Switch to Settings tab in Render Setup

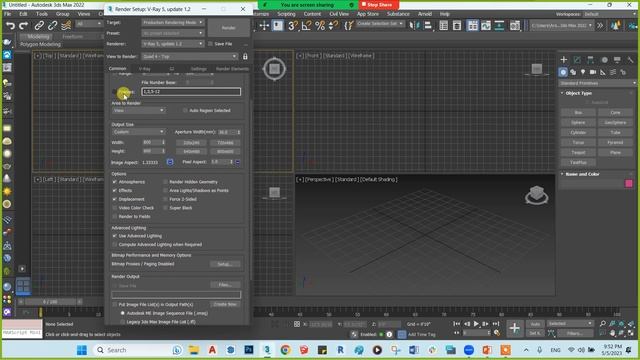coord(199,69)
